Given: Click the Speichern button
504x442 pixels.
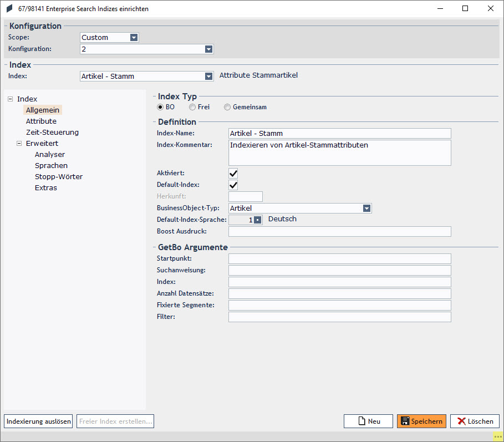Looking at the screenshot, I should pos(422,421).
